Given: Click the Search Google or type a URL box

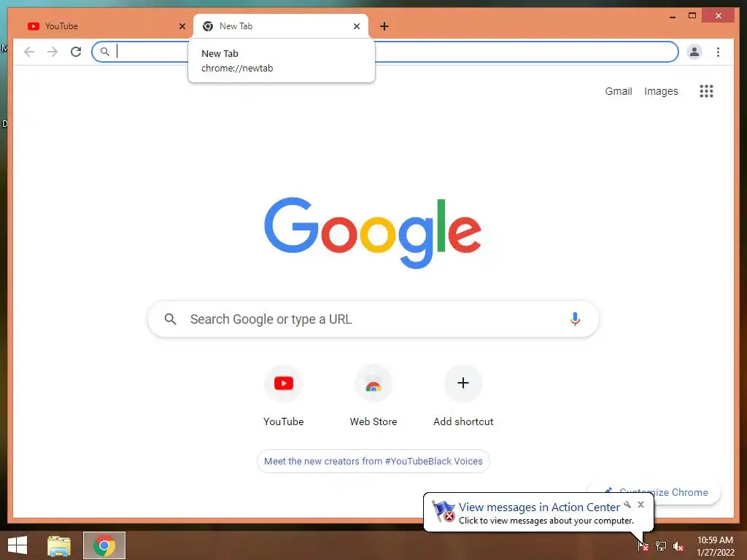Looking at the screenshot, I should coord(373,319).
